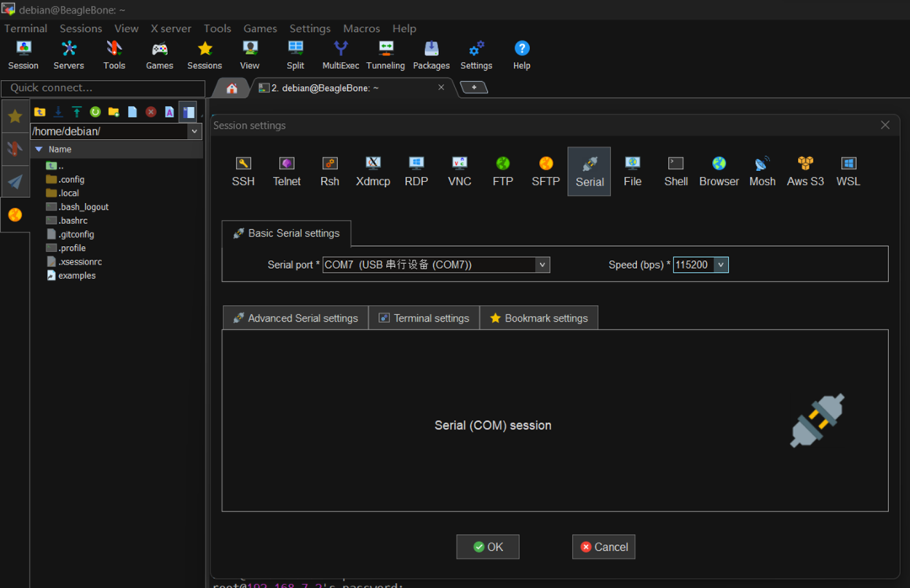Viewport: 910px width, 588px height.
Task: Select the Basic Serial settings tab
Action: (286, 233)
